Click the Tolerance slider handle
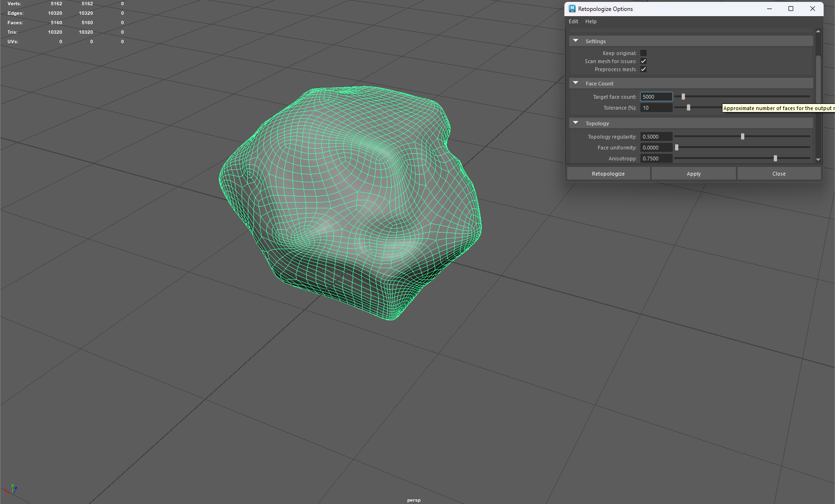 [688, 108]
